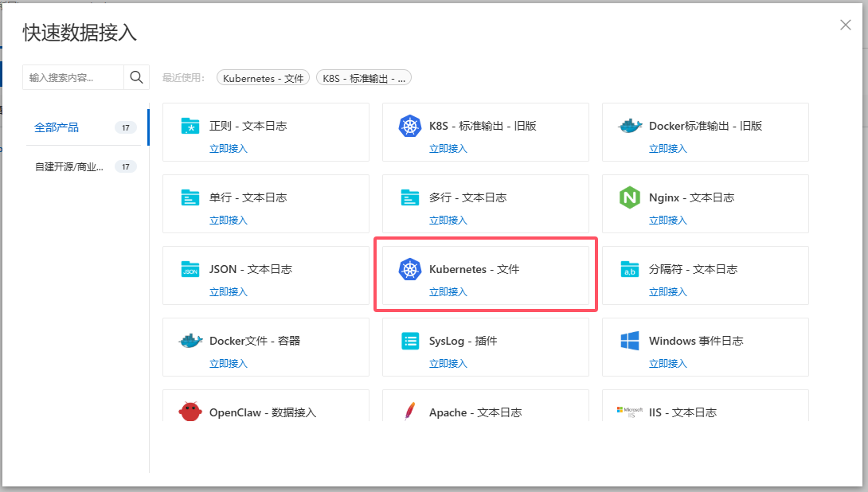Click the 分隔符 a,b folder icon
Image resolution: width=868 pixels, height=492 pixels.
630,269
